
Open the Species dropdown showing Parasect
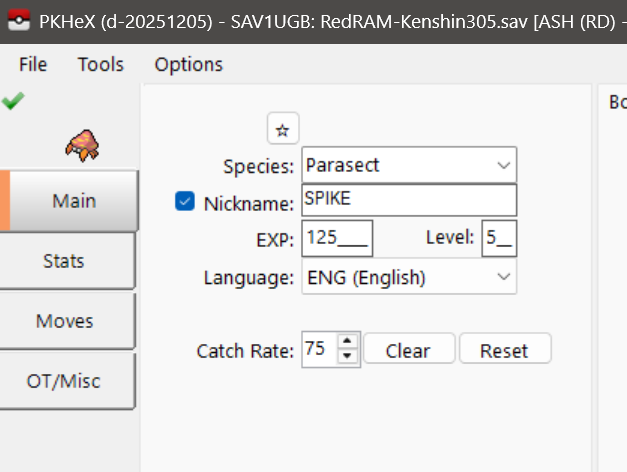click(x=409, y=165)
